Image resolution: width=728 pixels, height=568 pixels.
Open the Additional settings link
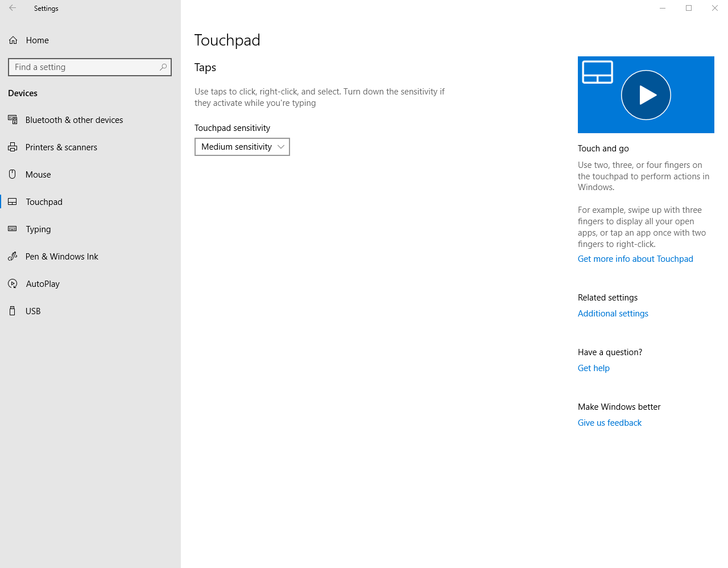click(613, 314)
